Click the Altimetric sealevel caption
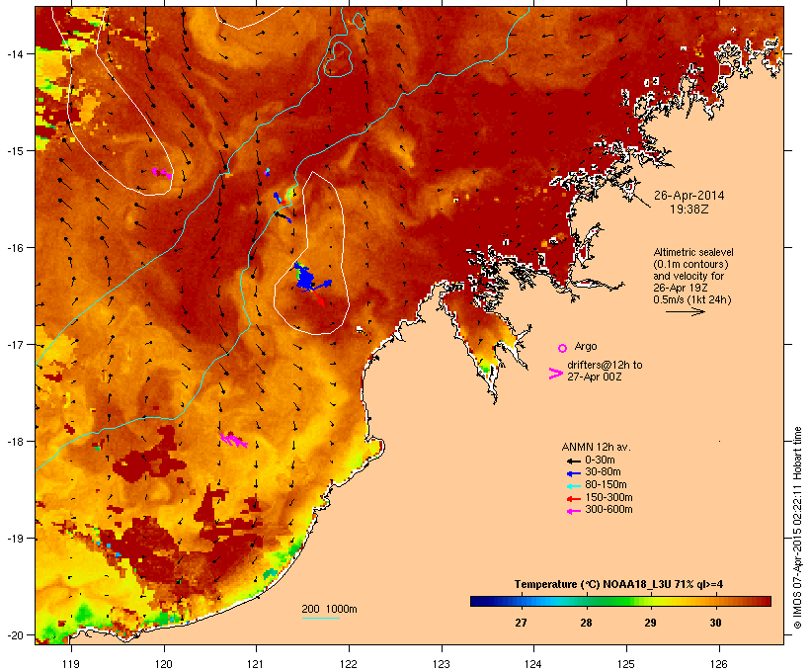 pyautogui.click(x=693, y=276)
